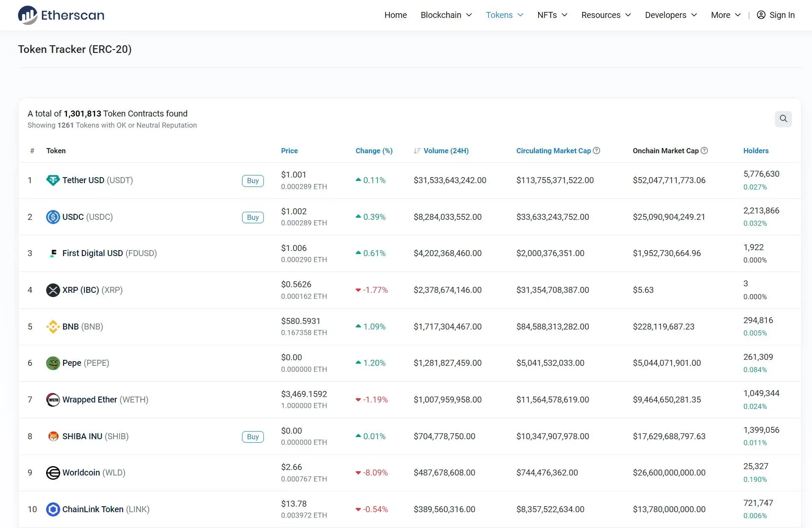The image size is (812, 528).
Task: Click the ChainLink Token icon
Action: click(53, 509)
